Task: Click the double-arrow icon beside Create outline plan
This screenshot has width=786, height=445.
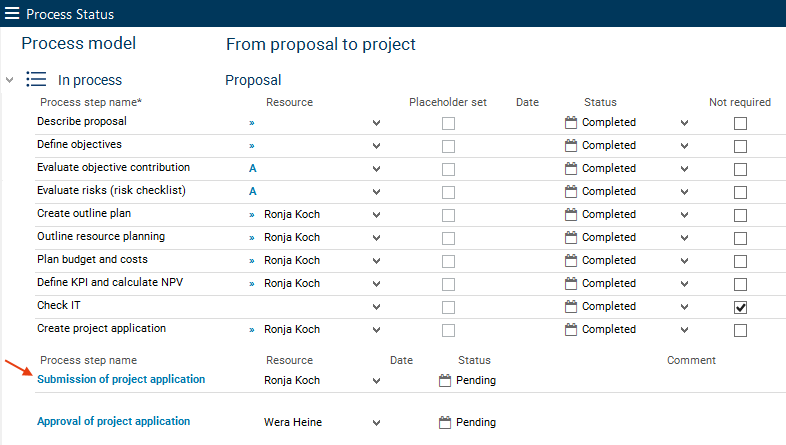Action: (x=252, y=214)
